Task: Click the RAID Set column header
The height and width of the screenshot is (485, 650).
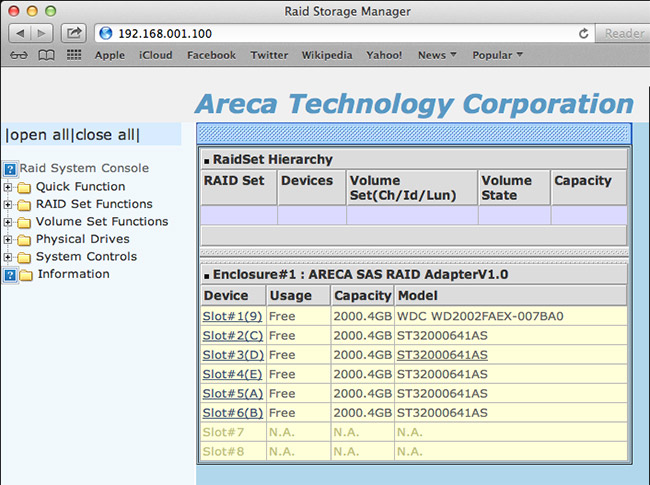Action: click(239, 188)
